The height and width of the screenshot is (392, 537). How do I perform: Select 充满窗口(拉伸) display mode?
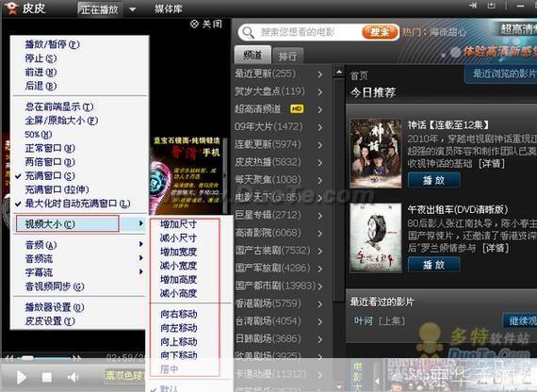pos(57,189)
